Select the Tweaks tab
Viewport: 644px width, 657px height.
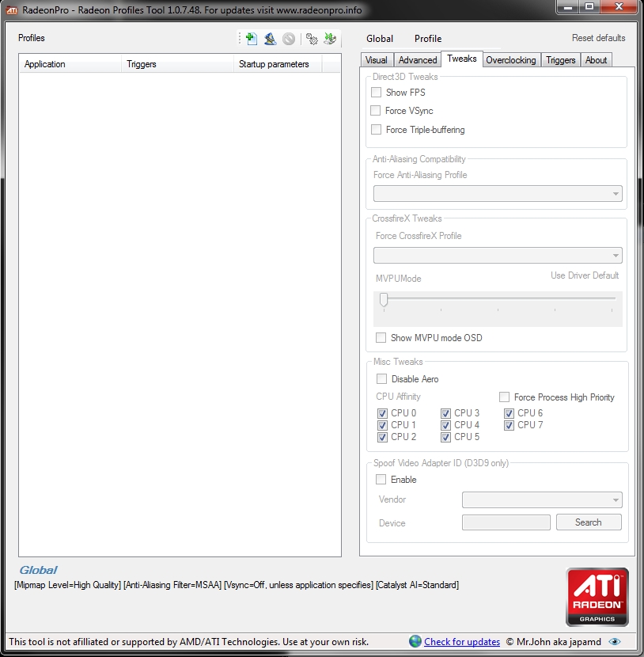[x=461, y=59]
